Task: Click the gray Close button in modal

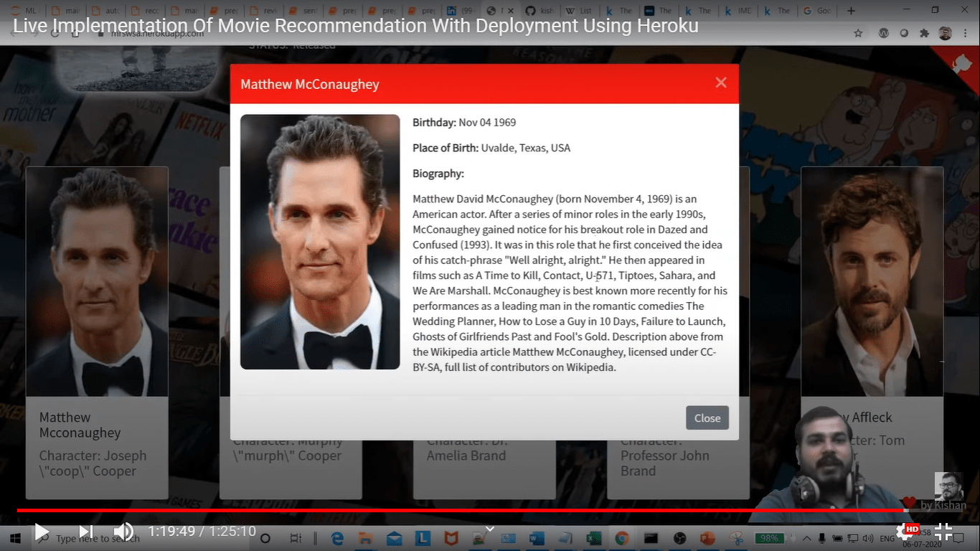Action: (x=707, y=418)
